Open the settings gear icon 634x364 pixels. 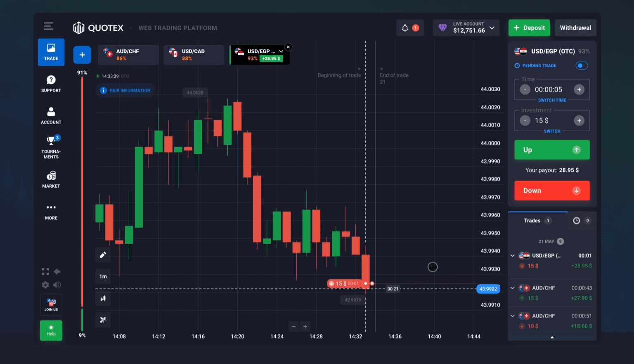(45, 285)
